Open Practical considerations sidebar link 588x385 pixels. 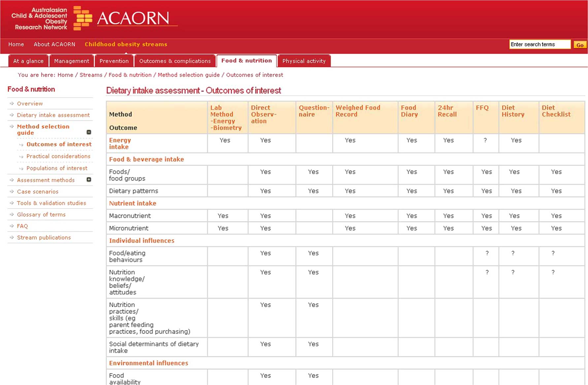58,156
